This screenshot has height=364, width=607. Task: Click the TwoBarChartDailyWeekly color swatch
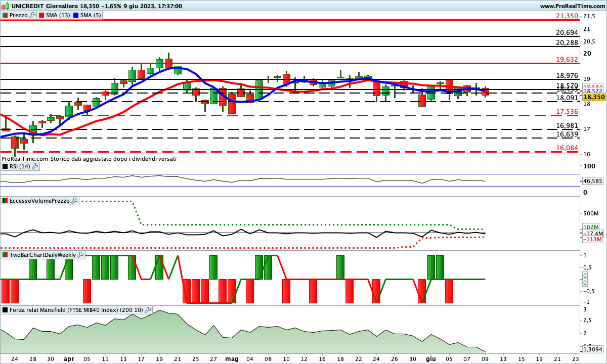point(5,254)
